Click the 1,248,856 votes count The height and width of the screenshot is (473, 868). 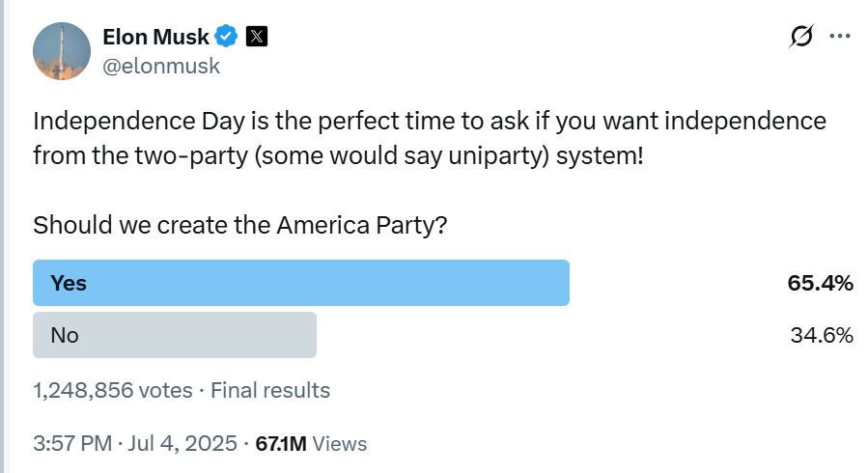click(111, 391)
